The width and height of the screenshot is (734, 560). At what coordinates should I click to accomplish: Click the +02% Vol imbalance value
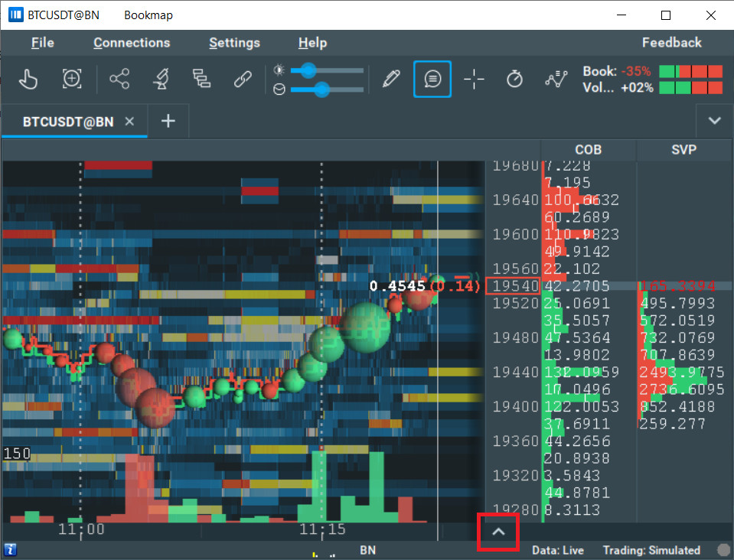[637, 87]
